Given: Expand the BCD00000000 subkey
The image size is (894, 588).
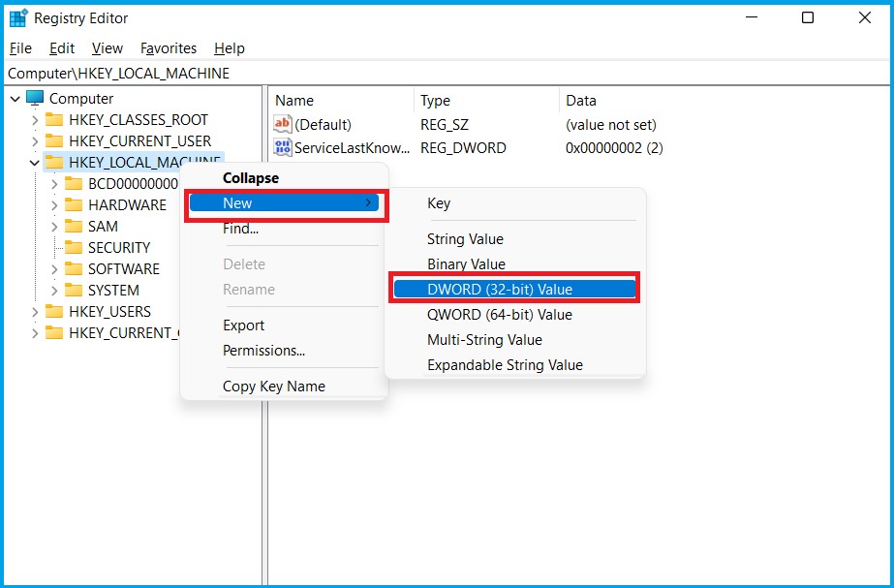Looking at the screenshot, I should click(54, 184).
